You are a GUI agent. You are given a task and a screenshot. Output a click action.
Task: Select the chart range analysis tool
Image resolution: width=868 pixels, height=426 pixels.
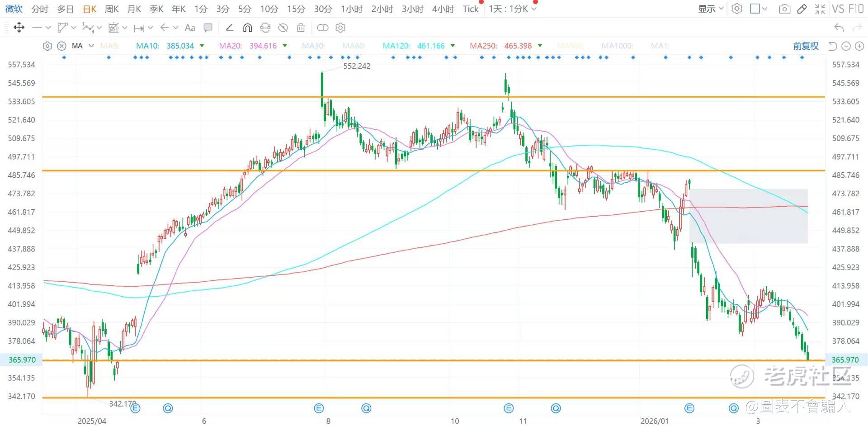[113, 28]
